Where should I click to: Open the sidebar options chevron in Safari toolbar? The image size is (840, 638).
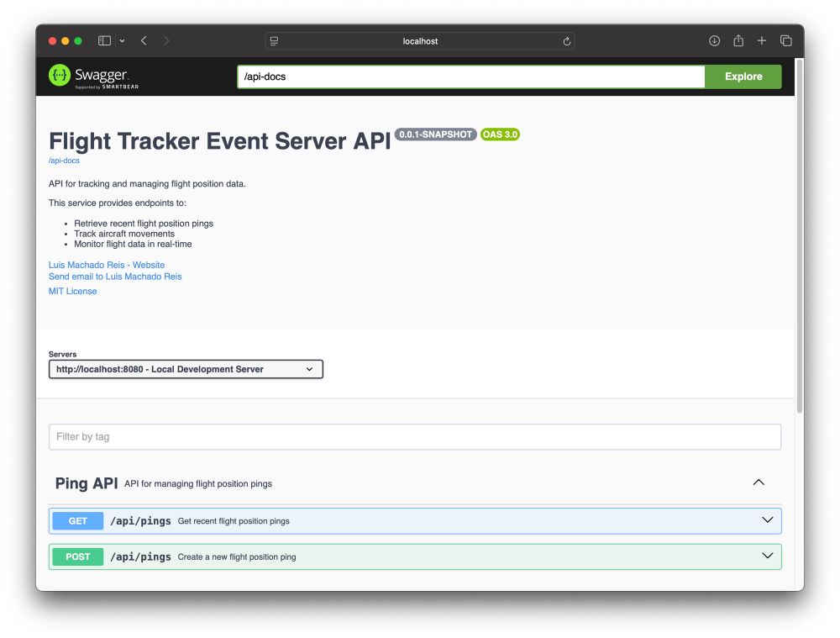point(122,40)
